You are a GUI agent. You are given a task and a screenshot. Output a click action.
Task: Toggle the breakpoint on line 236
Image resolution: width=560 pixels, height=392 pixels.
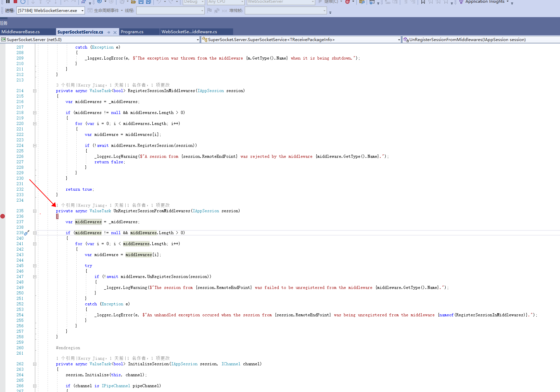[x=3, y=216]
